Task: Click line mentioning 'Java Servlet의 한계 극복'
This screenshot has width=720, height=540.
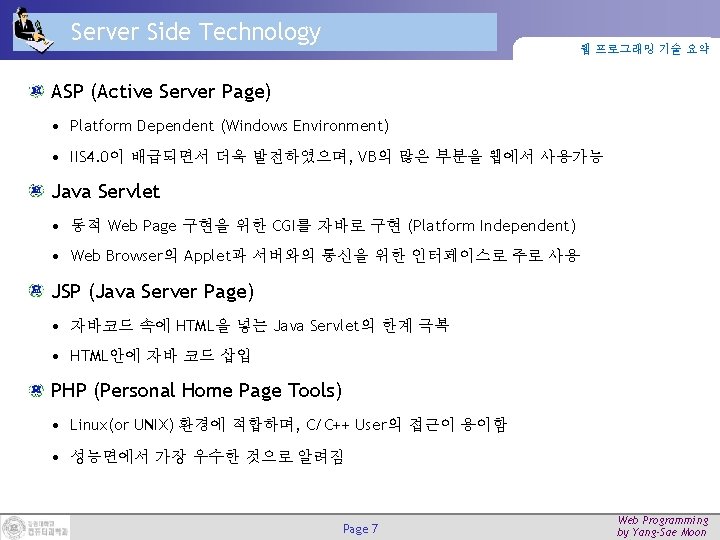Action: 259,326
